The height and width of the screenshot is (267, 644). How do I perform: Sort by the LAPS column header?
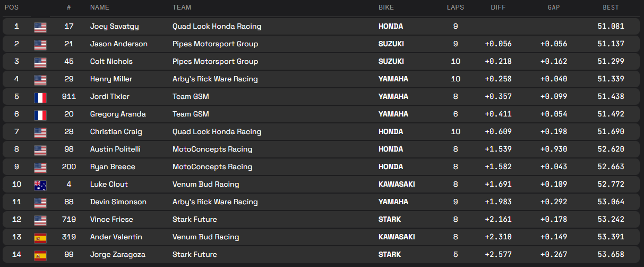tap(455, 7)
